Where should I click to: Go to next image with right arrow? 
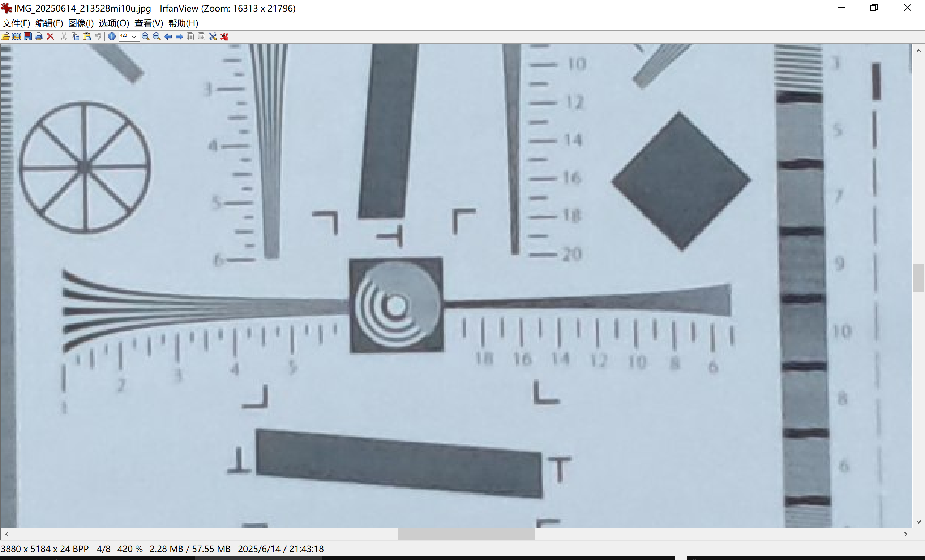click(179, 36)
